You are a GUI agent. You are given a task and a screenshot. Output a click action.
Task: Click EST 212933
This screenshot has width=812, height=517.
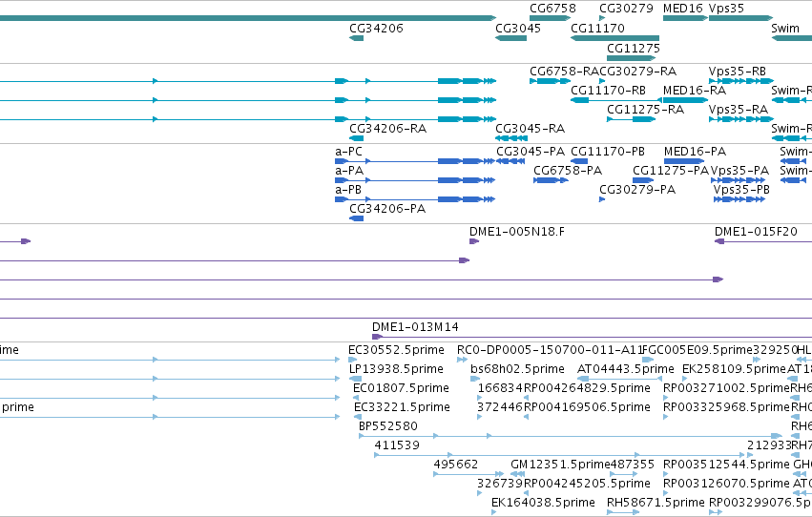pyautogui.click(x=768, y=445)
